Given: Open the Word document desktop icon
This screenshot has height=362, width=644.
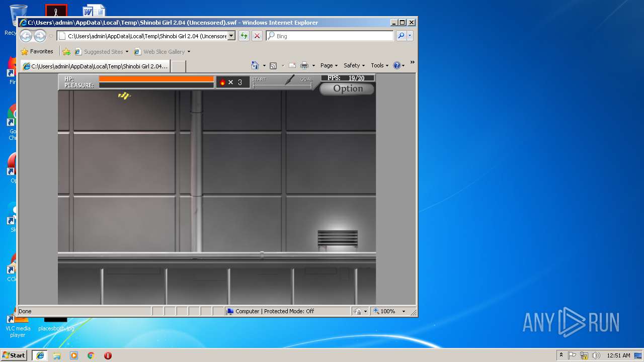Looking at the screenshot, I should click(x=94, y=10).
